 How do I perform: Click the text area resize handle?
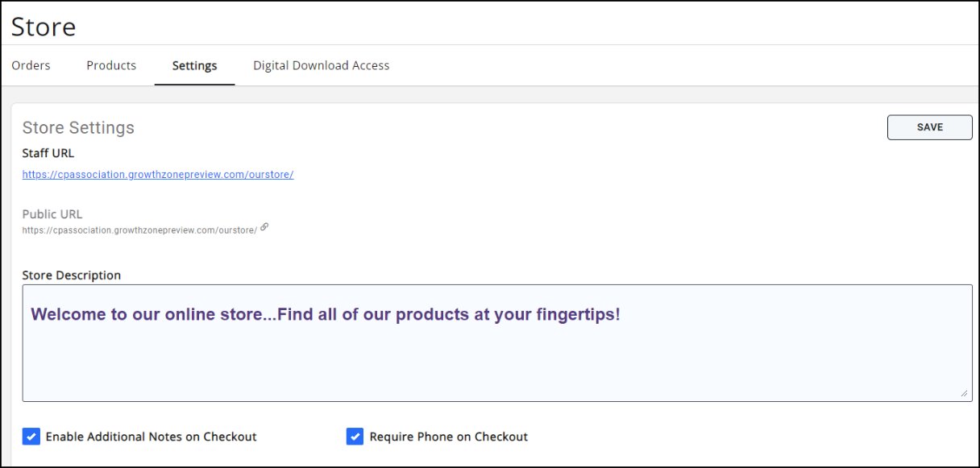964,393
